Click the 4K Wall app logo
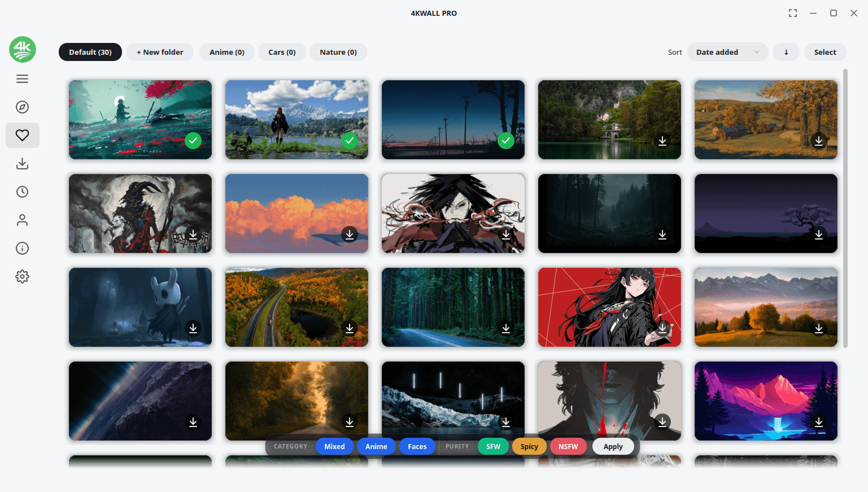Screen dimensions: 868x492 (x=23, y=50)
